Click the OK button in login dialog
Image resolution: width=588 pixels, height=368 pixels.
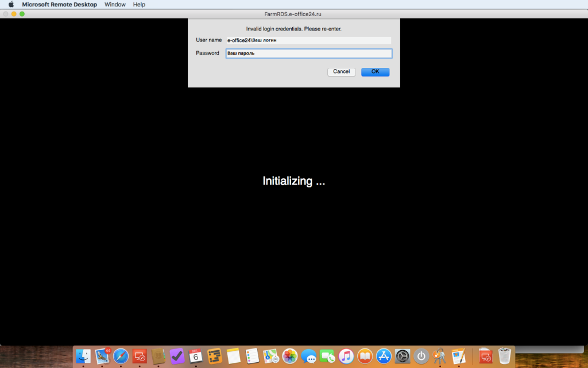pos(375,72)
